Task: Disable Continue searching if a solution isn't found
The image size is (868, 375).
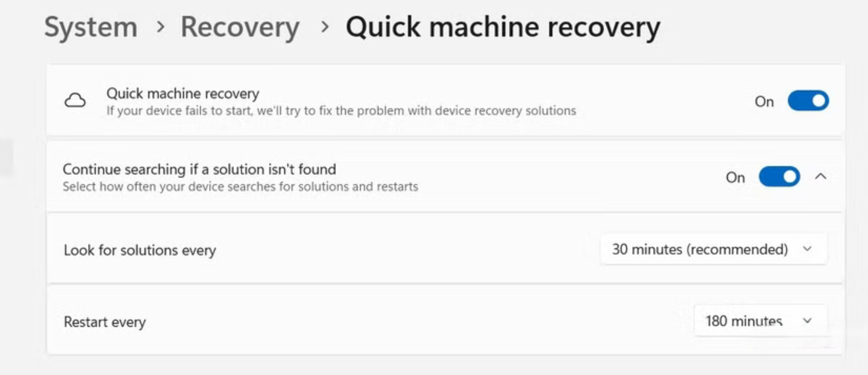Action: tap(778, 177)
